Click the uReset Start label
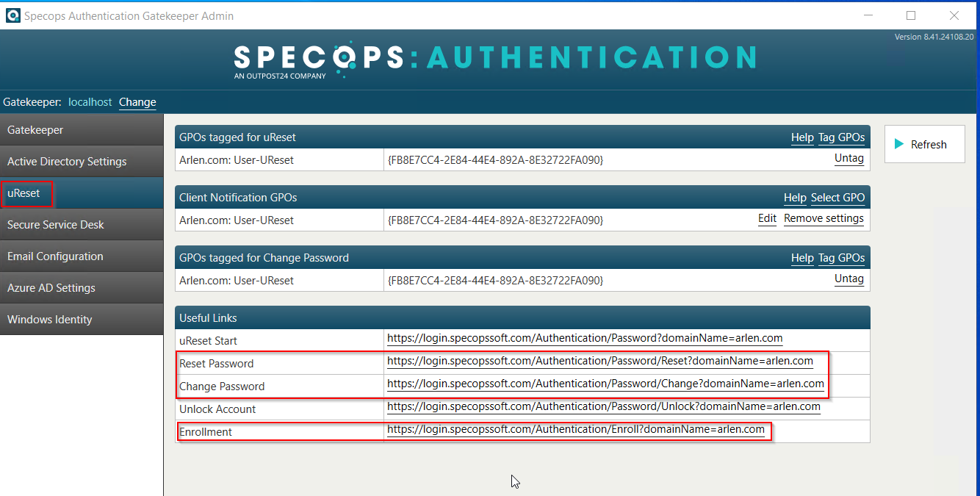980x496 pixels. [209, 341]
